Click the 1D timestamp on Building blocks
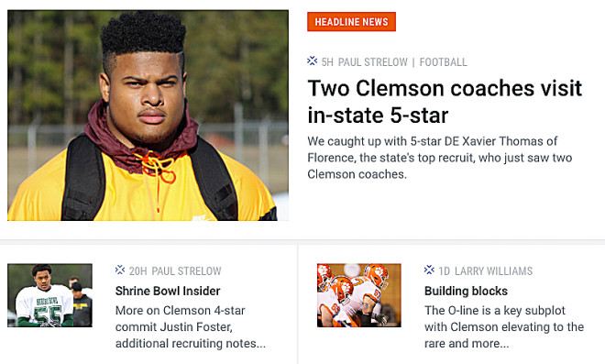The image size is (605, 364). 444,271
